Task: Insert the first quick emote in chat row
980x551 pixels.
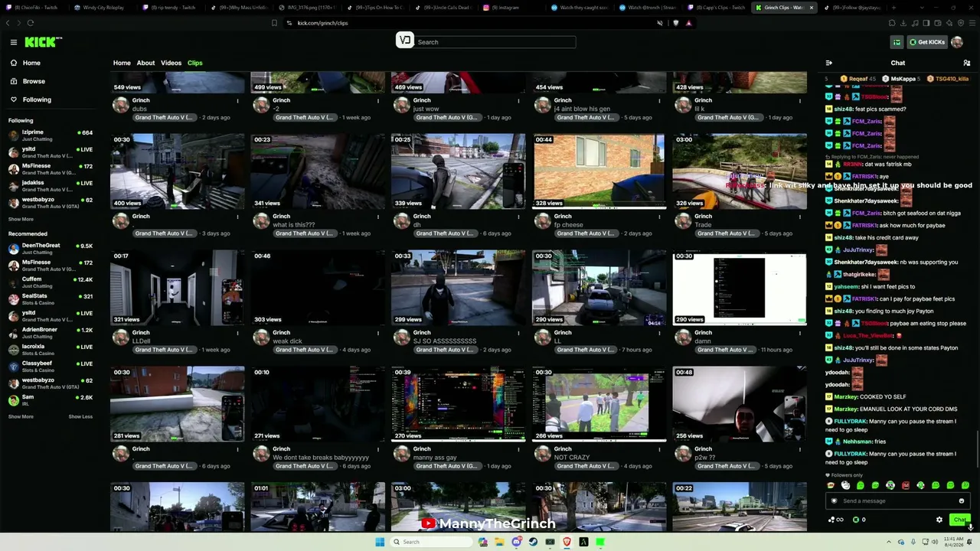Action: coord(831,485)
